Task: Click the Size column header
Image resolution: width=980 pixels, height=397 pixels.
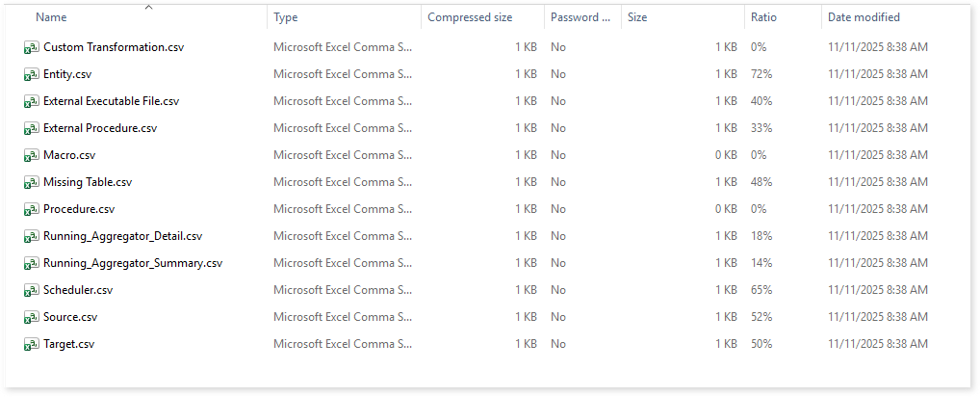Action: 637,17
